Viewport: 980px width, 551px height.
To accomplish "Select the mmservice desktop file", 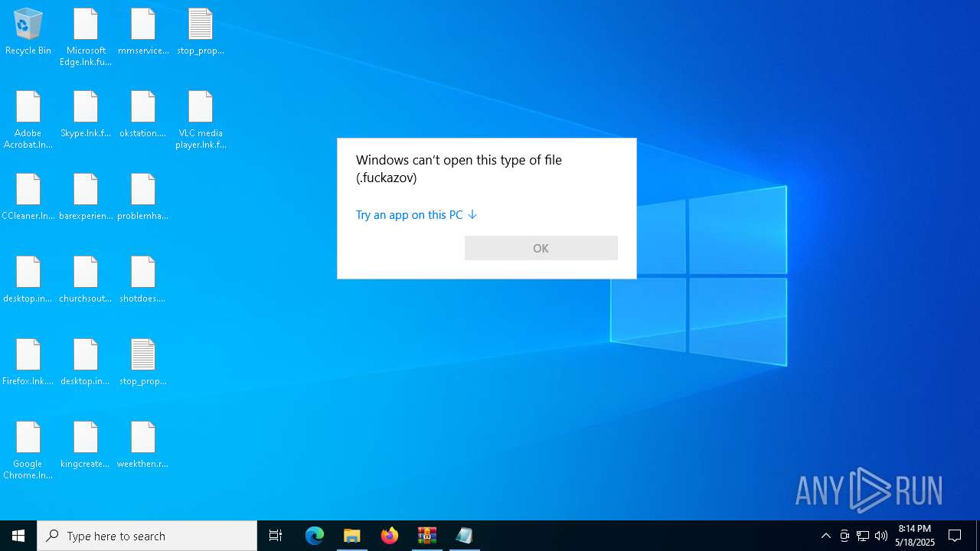I will [x=143, y=32].
